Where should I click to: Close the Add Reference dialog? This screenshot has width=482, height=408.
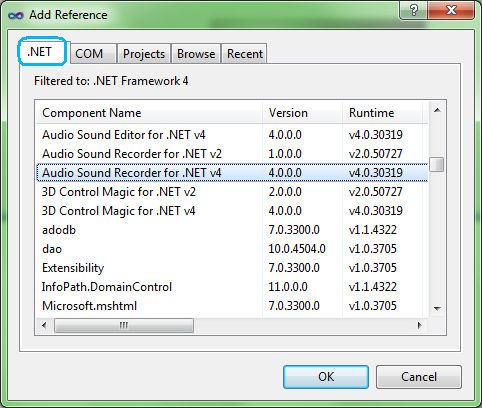(x=451, y=10)
